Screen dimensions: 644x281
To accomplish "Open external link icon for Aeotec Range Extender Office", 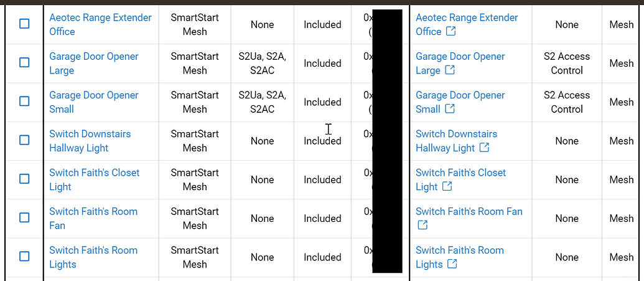I will (450, 31).
